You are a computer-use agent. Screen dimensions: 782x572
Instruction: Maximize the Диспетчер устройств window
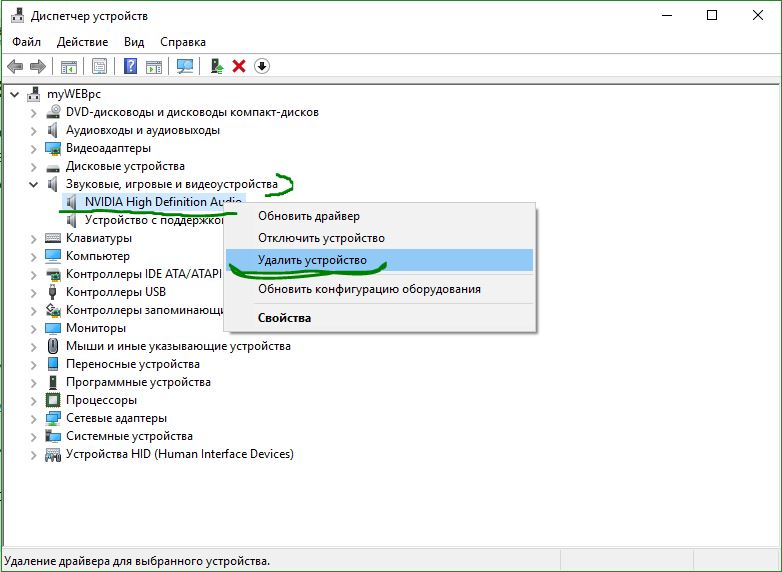[x=712, y=15]
